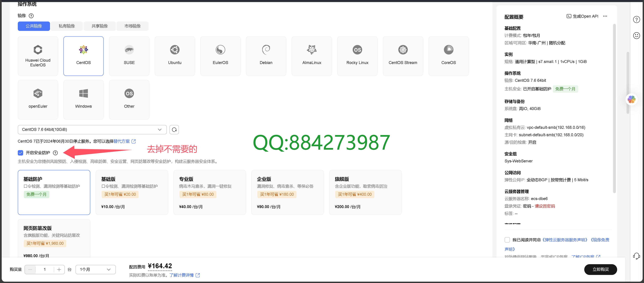Click the page vertical scrollbar

tap(628, 83)
